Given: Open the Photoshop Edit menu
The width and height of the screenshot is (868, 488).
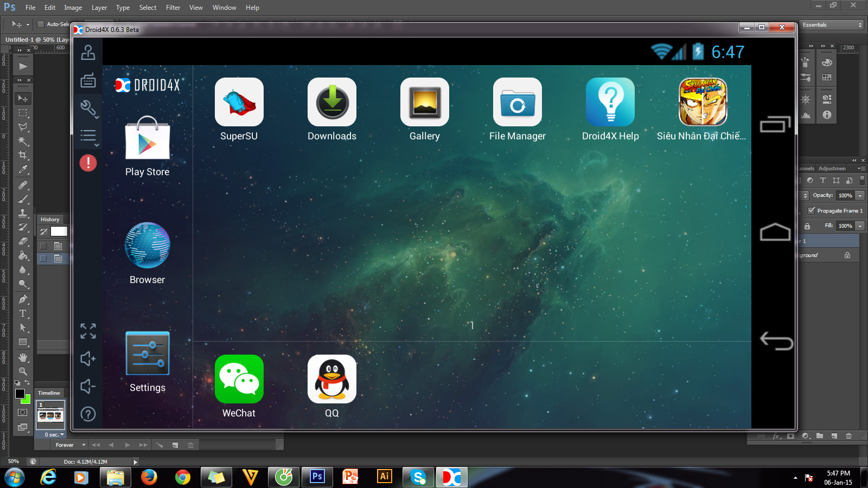Looking at the screenshot, I should [50, 8].
